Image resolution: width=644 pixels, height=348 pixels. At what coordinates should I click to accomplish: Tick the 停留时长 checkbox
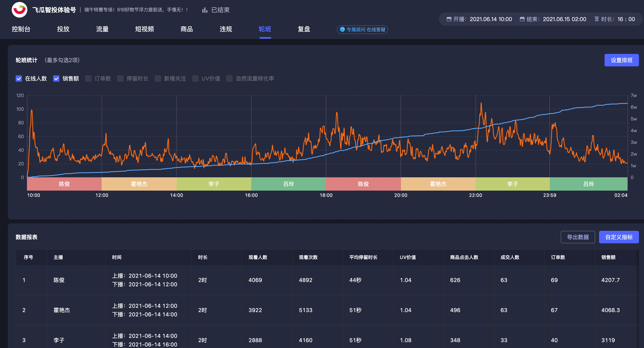(120, 79)
